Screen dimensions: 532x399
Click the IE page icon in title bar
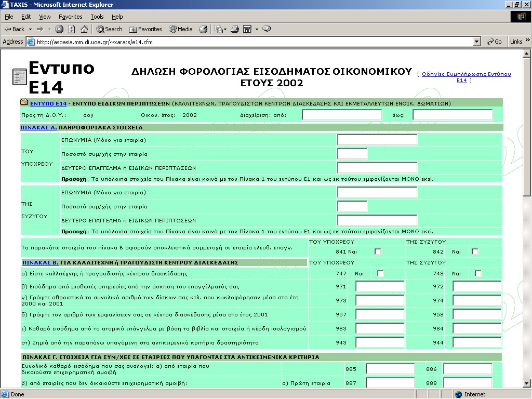coord(5,4)
